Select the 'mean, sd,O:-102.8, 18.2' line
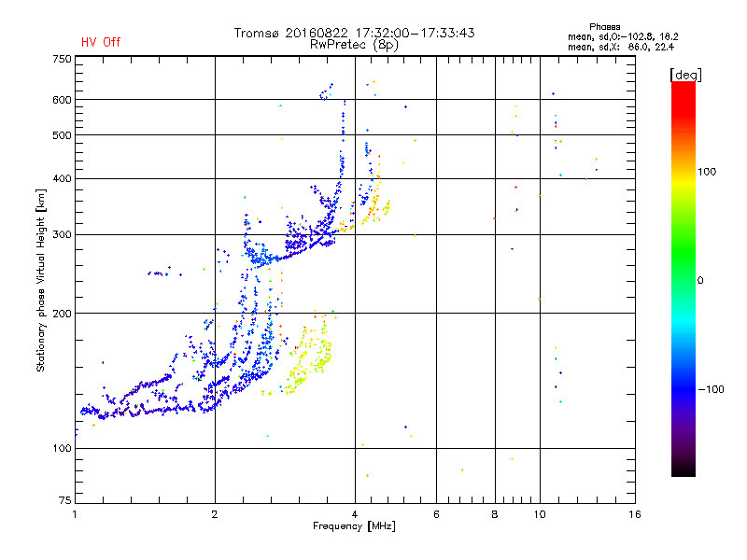747x560 pixels. tap(623, 36)
